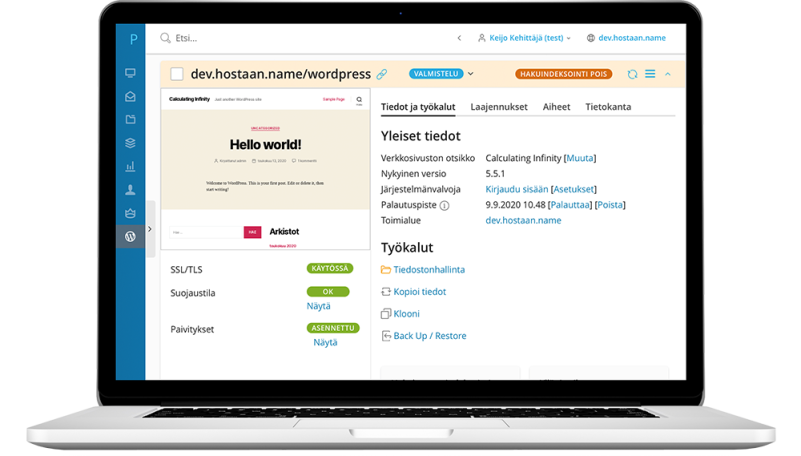Collapse the site card with the up chevron
The height and width of the screenshot is (456, 801).
(668, 75)
